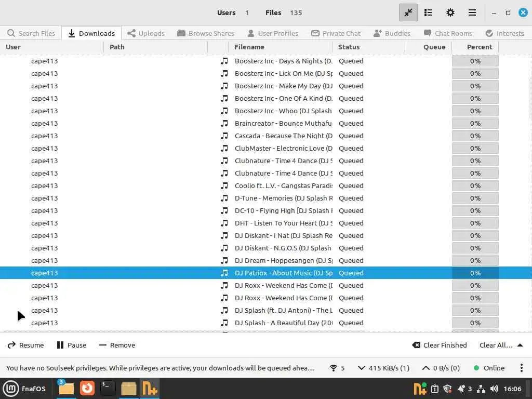Click Nicotine+ app icon in taskbar

[x=150, y=389]
